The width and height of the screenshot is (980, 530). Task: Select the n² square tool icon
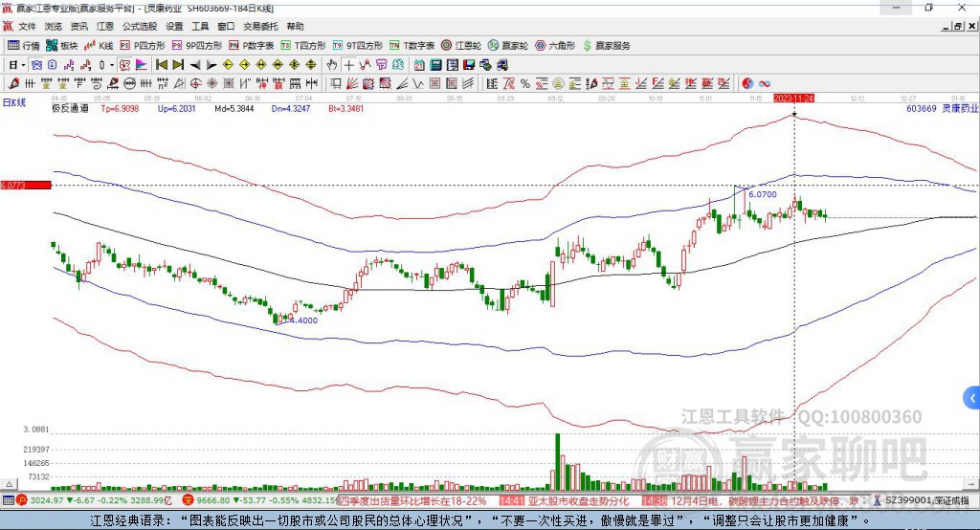tap(163, 83)
